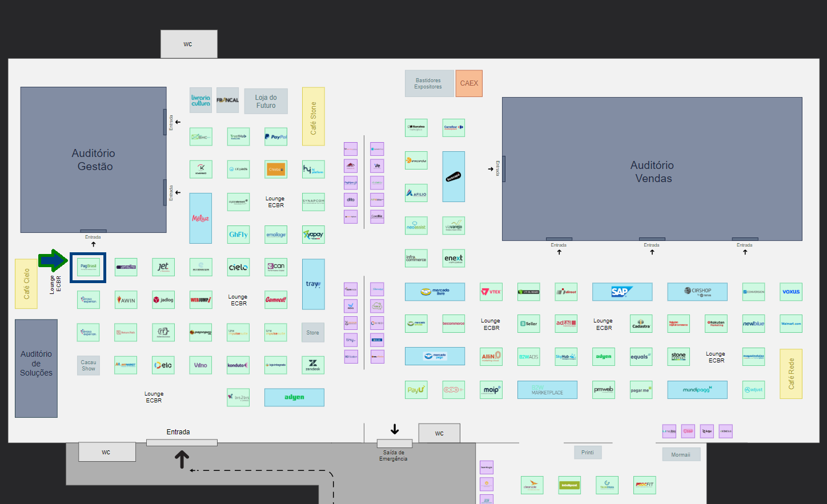Image resolution: width=827 pixels, height=504 pixels.
Task: Open the SAP booth
Action: point(622,292)
